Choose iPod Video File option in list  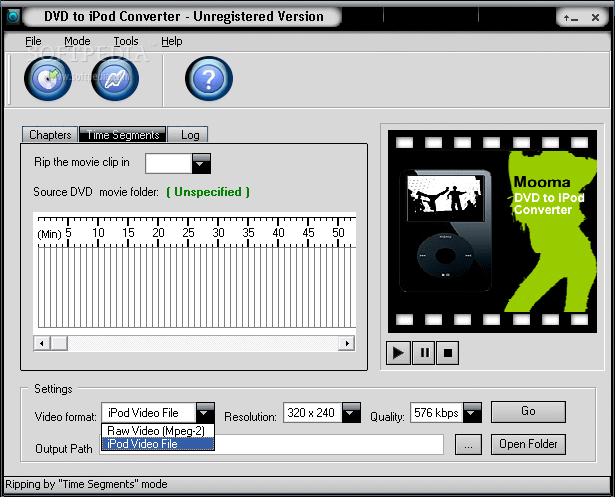point(158,444)
